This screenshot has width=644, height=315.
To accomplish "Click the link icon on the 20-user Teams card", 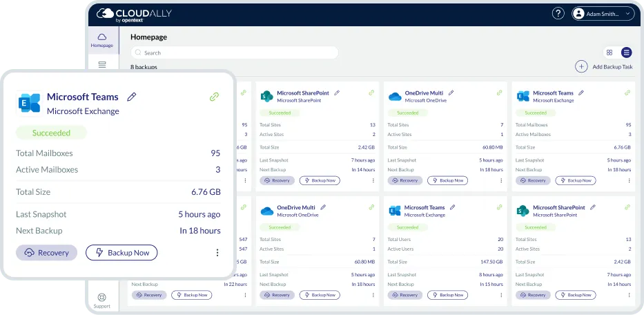I will pyautogui.click(x=500, y=207).
